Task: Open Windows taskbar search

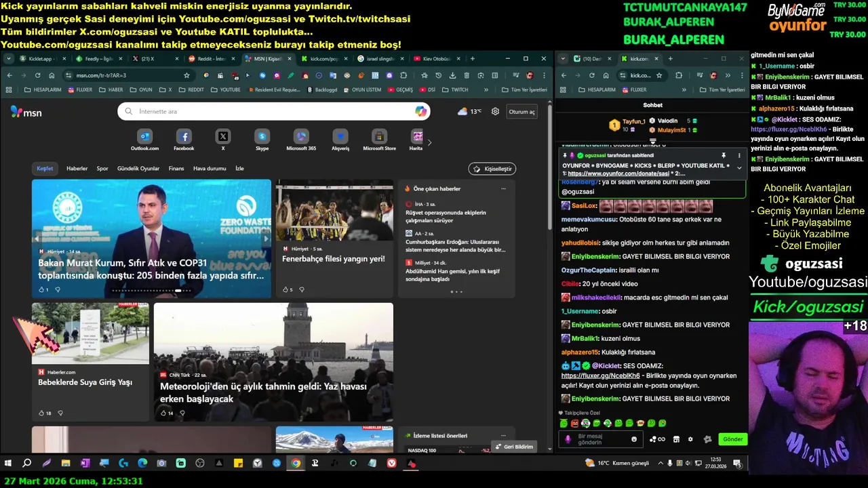Action: [27, 463]
